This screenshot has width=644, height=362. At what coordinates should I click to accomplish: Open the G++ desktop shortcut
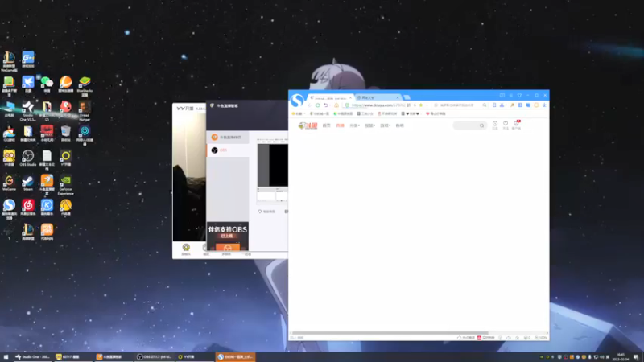(28, 59)
